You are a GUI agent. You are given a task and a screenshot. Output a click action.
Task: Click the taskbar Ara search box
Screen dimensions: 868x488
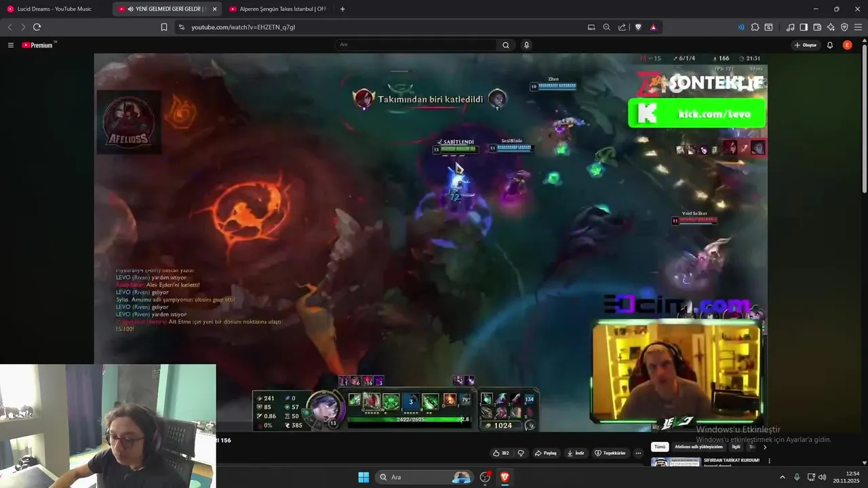[x=425, y=477]
